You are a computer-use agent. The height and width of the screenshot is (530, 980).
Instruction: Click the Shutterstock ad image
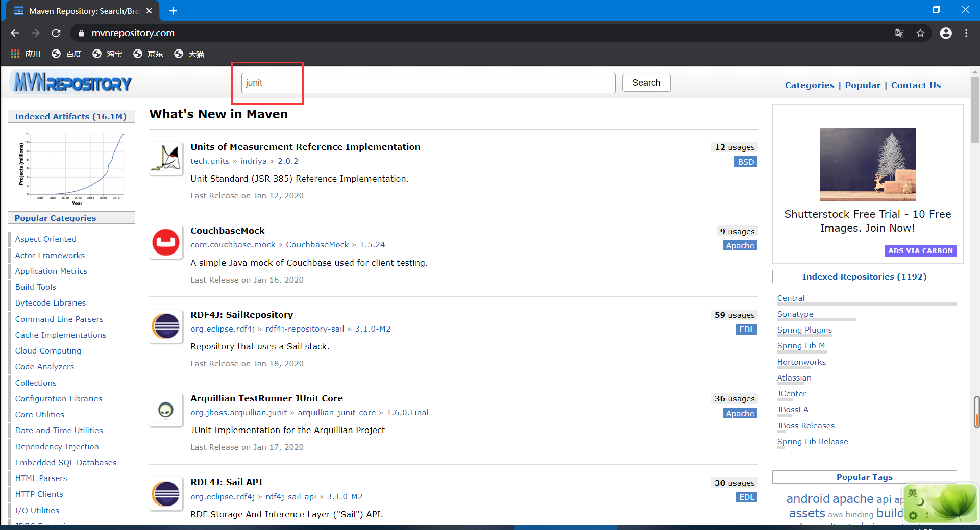(867, 164)
